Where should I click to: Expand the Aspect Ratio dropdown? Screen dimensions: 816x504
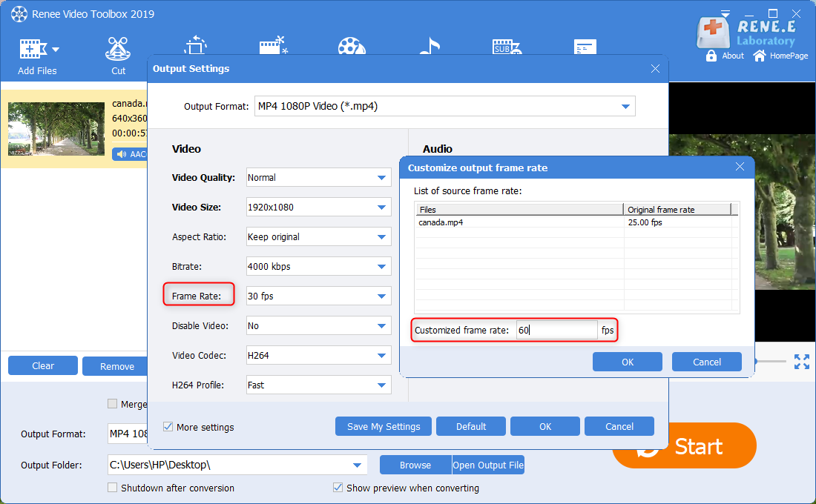(381, 236)
